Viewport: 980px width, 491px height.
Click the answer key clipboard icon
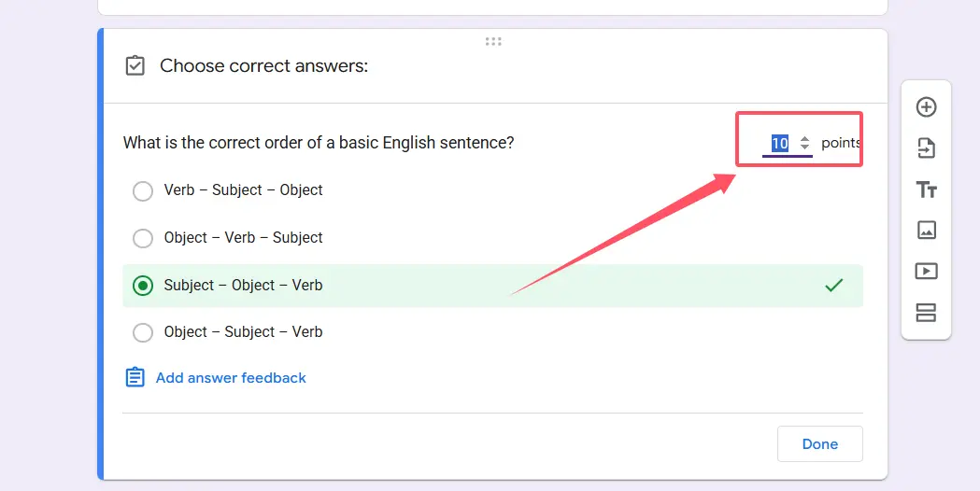(135, 66)
